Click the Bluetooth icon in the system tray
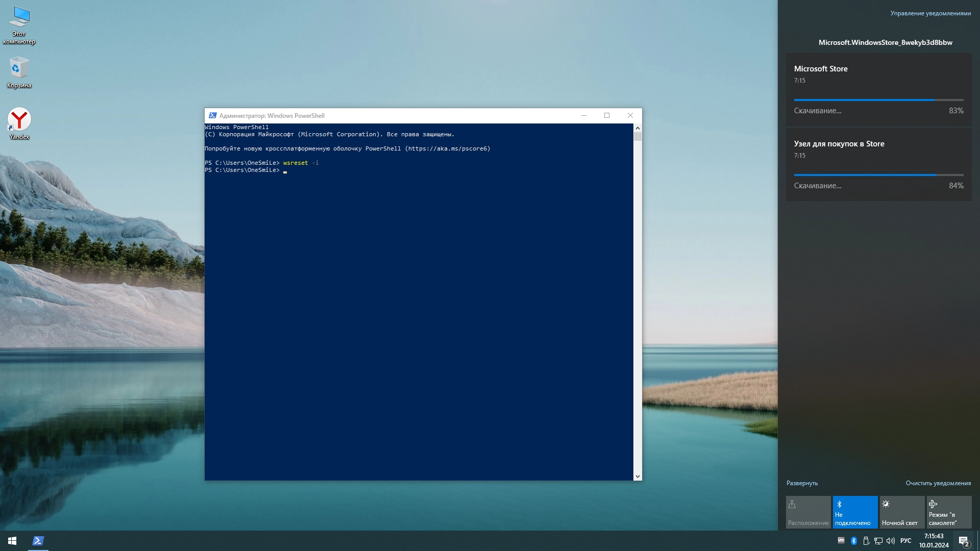This screenshot has width=980, height=551. tap(853, 541)
